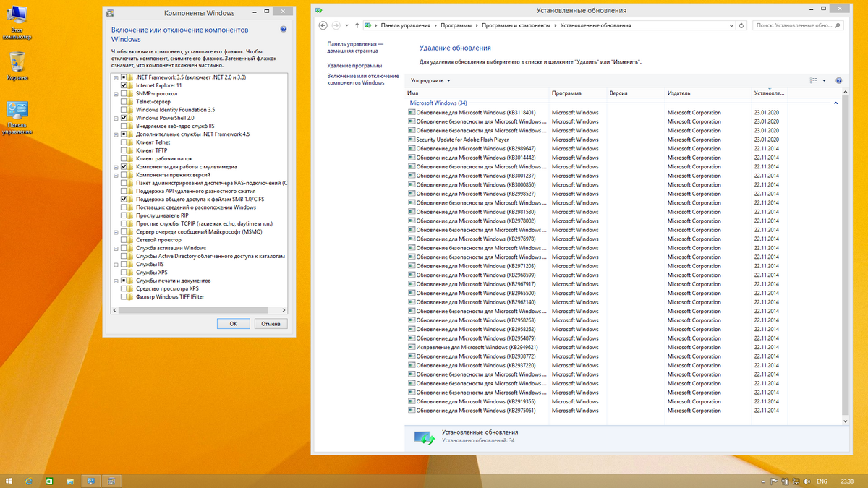Screen dimensions: 868x488
Task: Select the Программы breadcrumb in address bar
Action: click(456, 25)
